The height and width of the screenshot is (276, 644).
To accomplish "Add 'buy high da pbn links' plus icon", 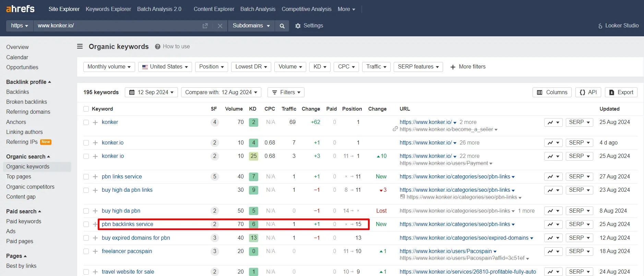I will 95,190.
